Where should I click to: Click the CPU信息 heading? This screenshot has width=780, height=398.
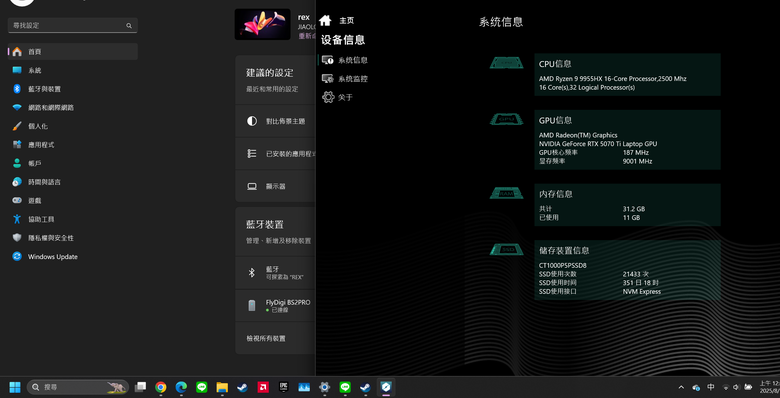[555, 64]
